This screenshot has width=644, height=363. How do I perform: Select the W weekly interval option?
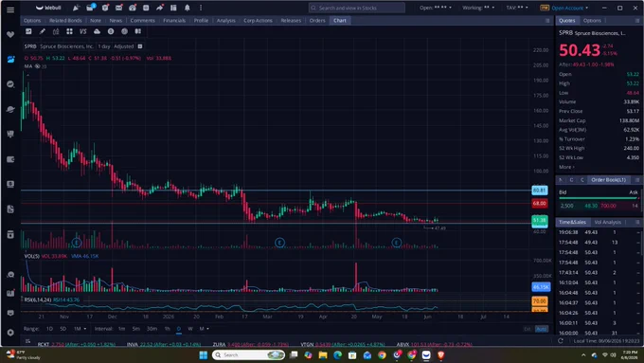[190, 329]
